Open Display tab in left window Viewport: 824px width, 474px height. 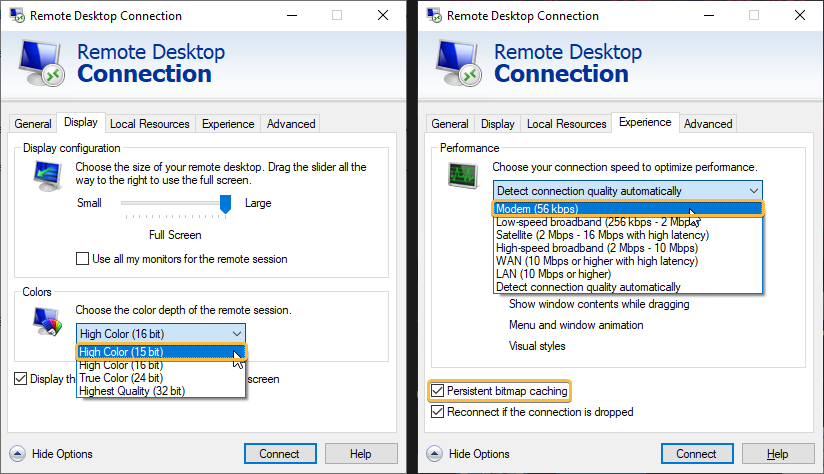(81, 122)
